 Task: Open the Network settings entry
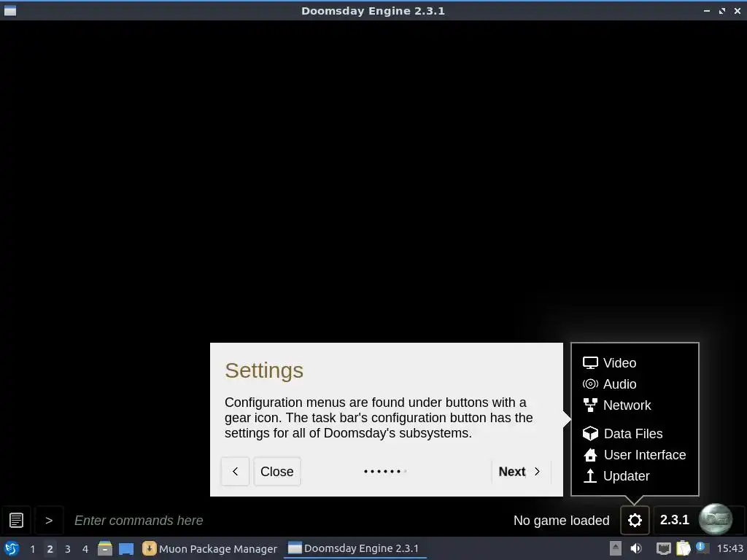point(616,405)
